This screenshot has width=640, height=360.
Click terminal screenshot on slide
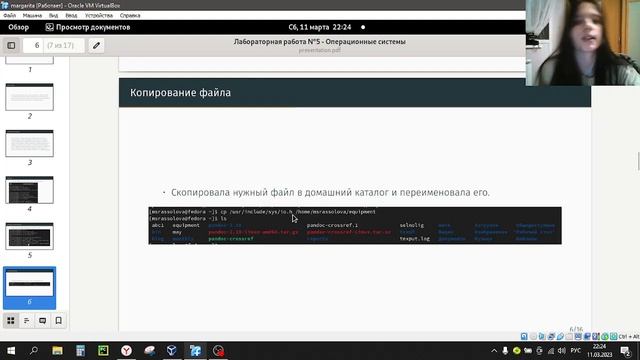click(x=355, y=226)
